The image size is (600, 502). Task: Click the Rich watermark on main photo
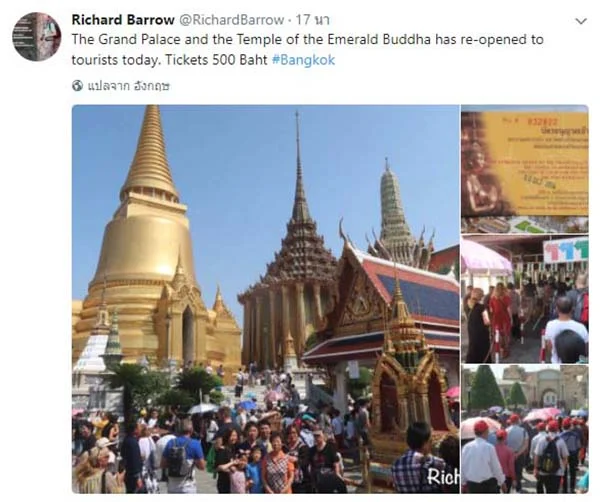point(443,476)
